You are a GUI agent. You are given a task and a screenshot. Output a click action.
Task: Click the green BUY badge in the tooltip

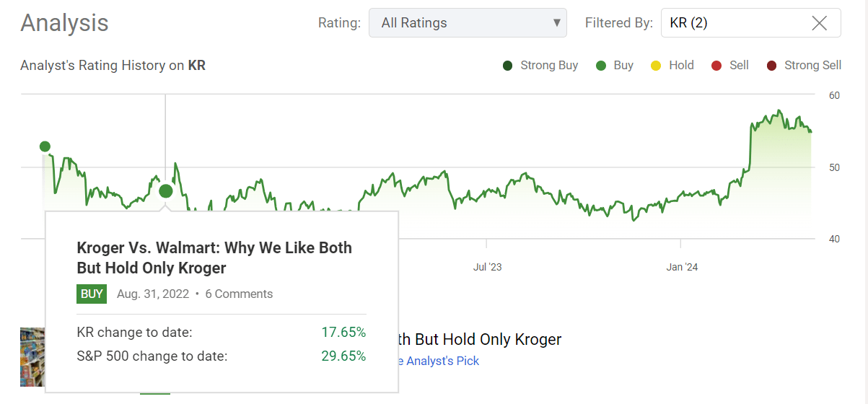[92, 294]
